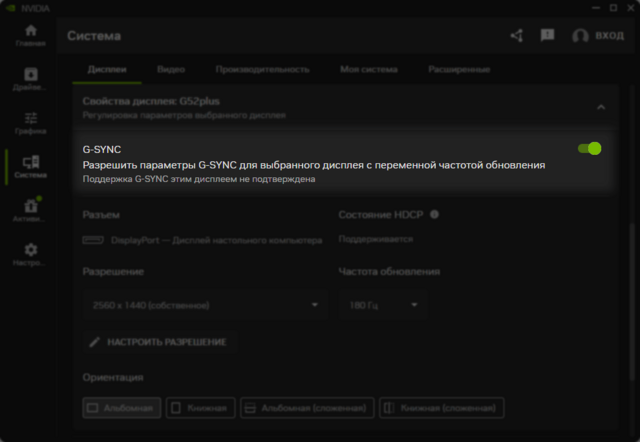
Task: Open the Настройки gear sidebar icon
Action: coord(31,254)
